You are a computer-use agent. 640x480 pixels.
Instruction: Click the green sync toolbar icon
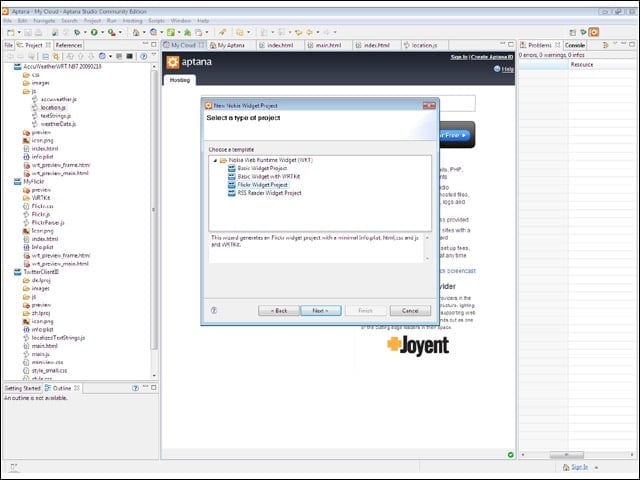tap(171, 32)
